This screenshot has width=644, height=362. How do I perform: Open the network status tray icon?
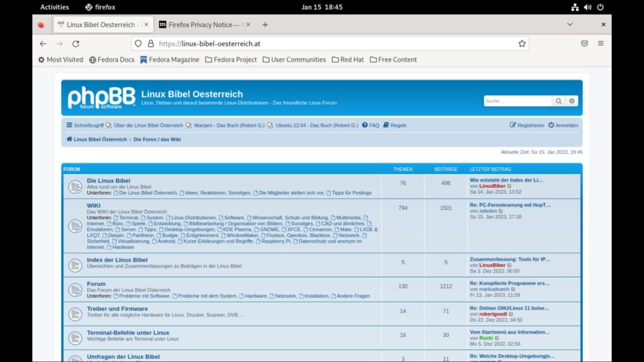coord(575,7)
